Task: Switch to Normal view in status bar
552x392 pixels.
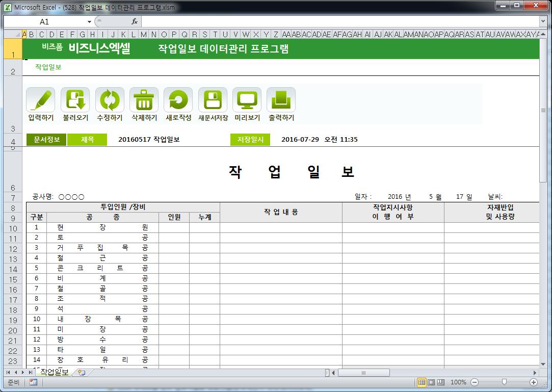Action: click(422, 382)
